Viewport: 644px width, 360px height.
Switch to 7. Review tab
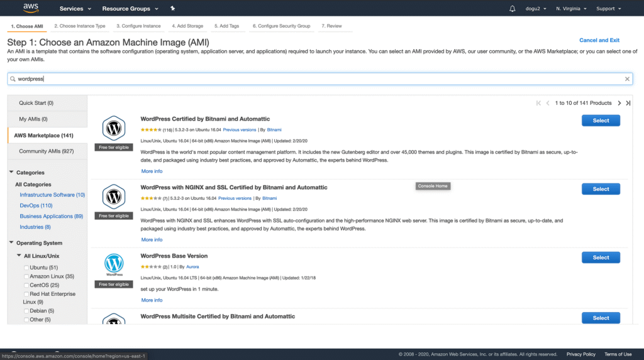click(331, 26)
